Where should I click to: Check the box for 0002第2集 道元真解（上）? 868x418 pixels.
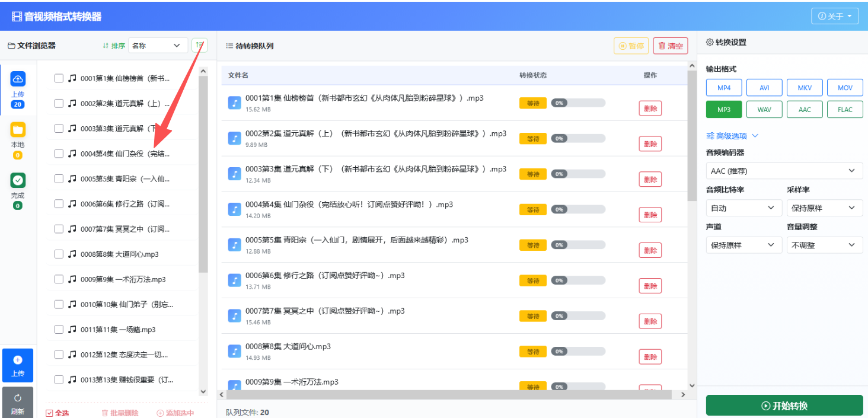click(x=59, y=103)
